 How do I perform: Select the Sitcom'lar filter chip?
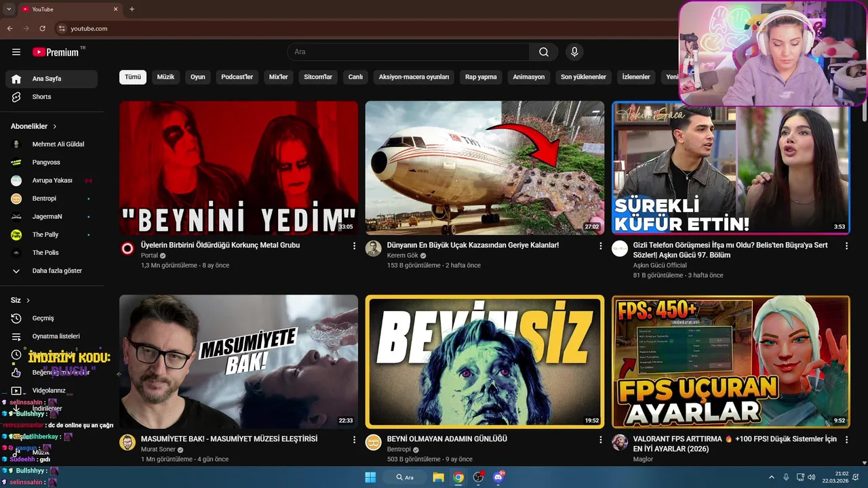(x=318, y=77)
